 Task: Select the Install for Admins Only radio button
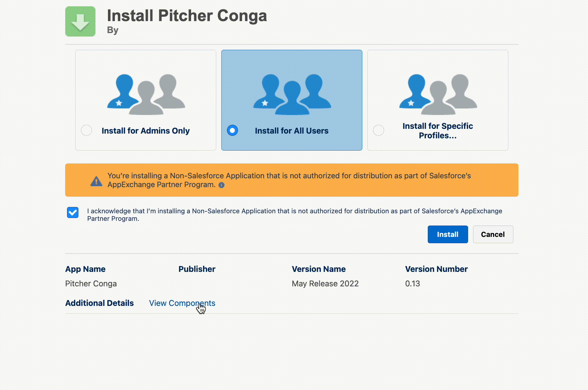(87, 130)
